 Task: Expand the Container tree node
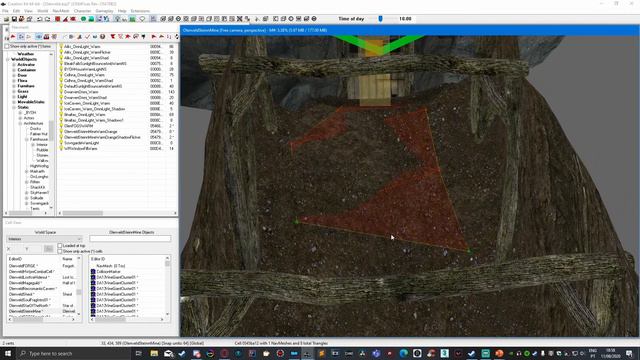[x=14, y=70]
